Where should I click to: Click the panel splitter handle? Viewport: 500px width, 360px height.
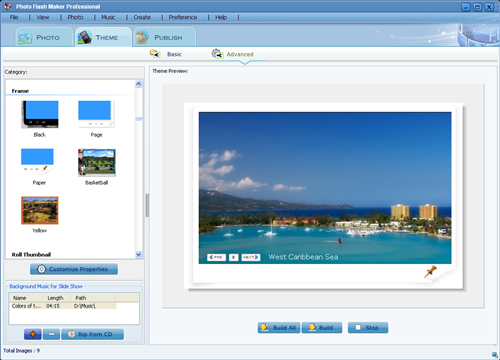(147, 205)
